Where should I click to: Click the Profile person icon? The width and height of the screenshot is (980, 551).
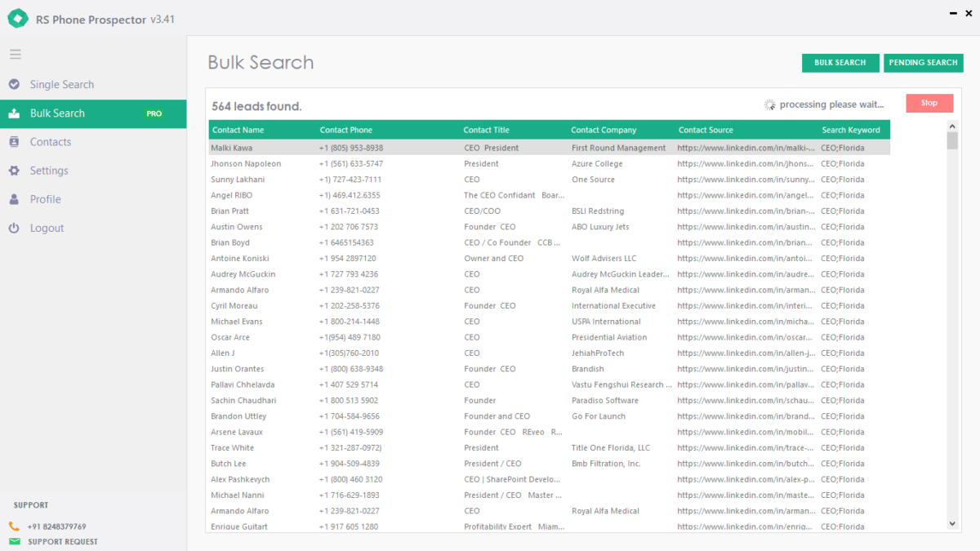14,199
